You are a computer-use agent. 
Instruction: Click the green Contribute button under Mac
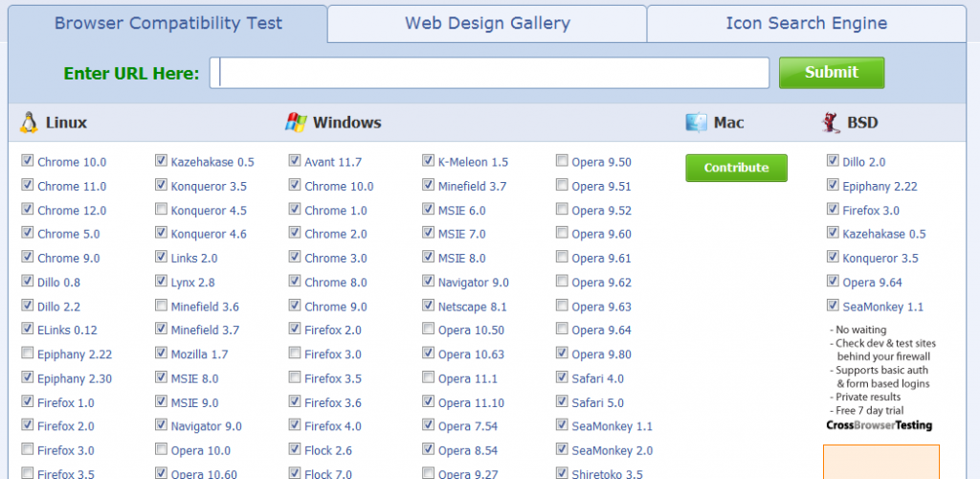point(736,168)
